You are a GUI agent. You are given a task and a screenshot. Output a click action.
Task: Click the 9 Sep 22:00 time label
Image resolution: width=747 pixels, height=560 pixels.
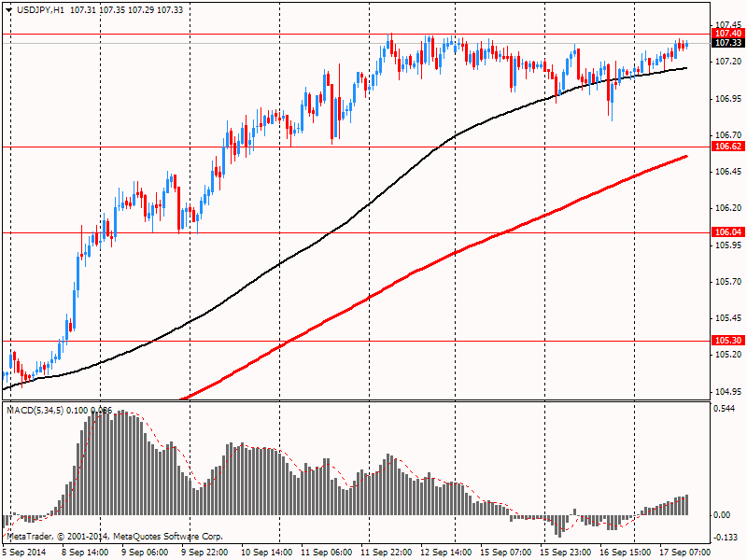click(x=204, y=552)
